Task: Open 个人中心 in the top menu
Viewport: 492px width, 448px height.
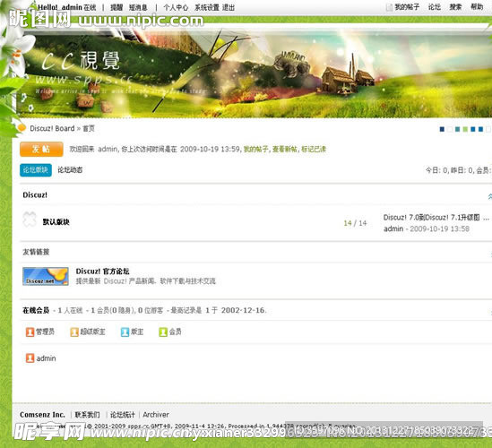Action: (176, 7)
